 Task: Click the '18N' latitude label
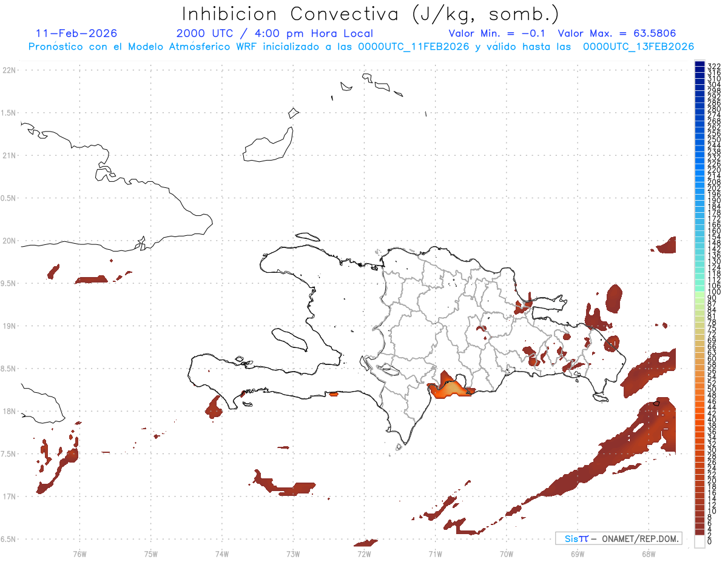(x=9, y=411)
